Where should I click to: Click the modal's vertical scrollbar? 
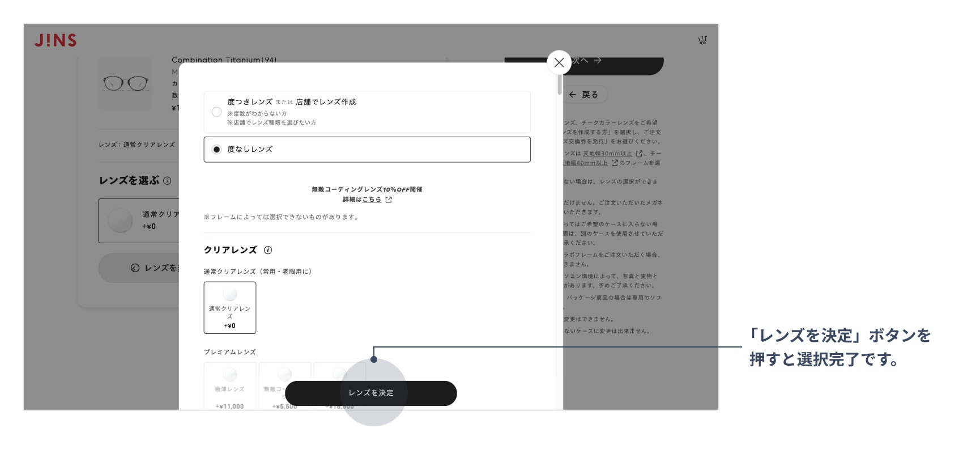point(560,84)
